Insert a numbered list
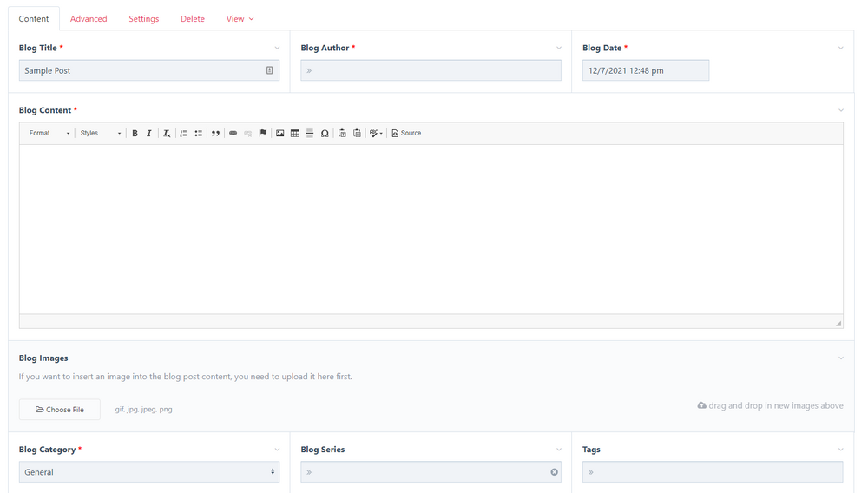The width and height of the screenshot is (868, 493). pos(184,134)
